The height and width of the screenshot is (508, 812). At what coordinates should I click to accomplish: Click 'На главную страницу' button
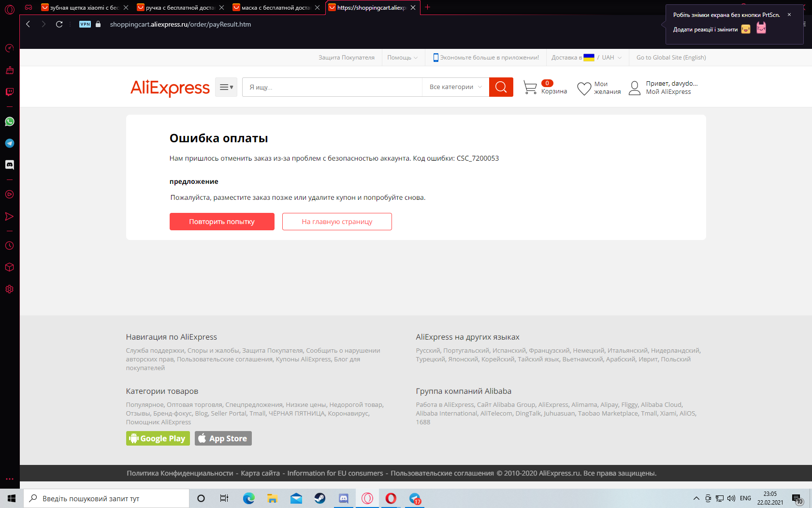tap(337, 222)
